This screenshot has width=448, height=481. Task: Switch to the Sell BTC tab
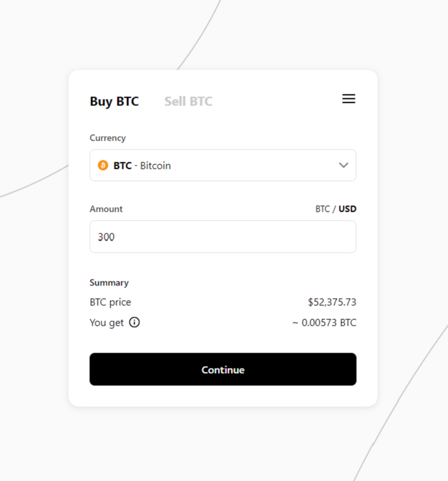click(x=188, y=102)
